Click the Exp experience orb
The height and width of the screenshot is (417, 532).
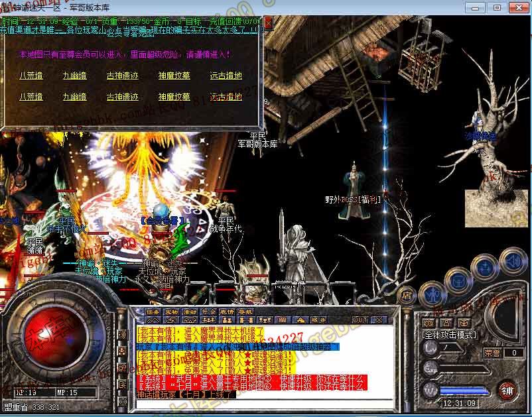pos(431,369)
